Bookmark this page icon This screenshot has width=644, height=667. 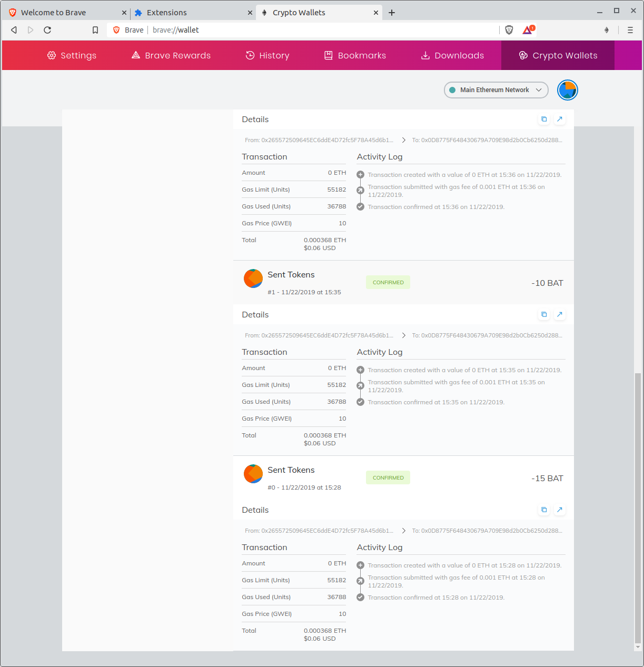95,30
